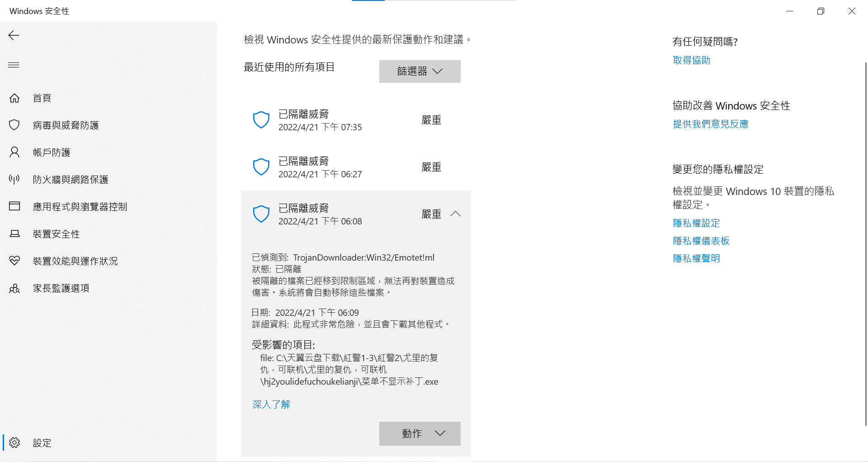Image resolution: width=868 pixels, height=462 pixels.
Task: Select the 家長監護選項 family icon
Action: click(14, 288)
